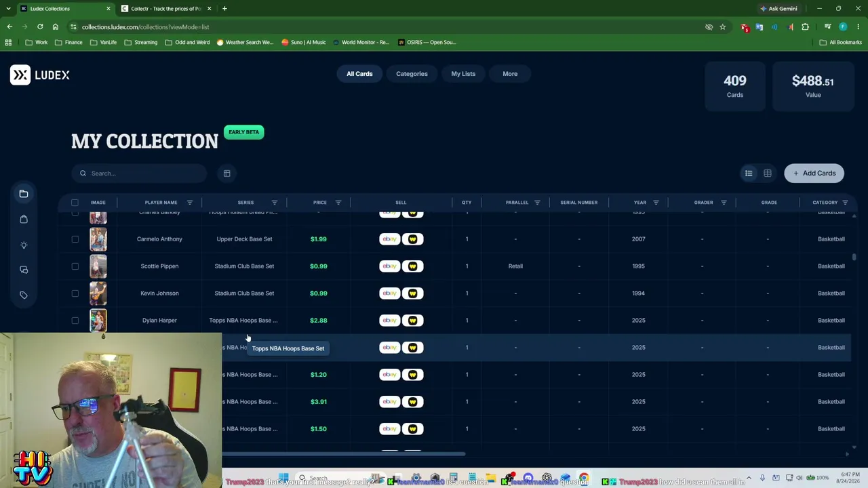Click eBay icon in the $1.20 row
Screen dimensions: 868x488
tap(390, 374)
